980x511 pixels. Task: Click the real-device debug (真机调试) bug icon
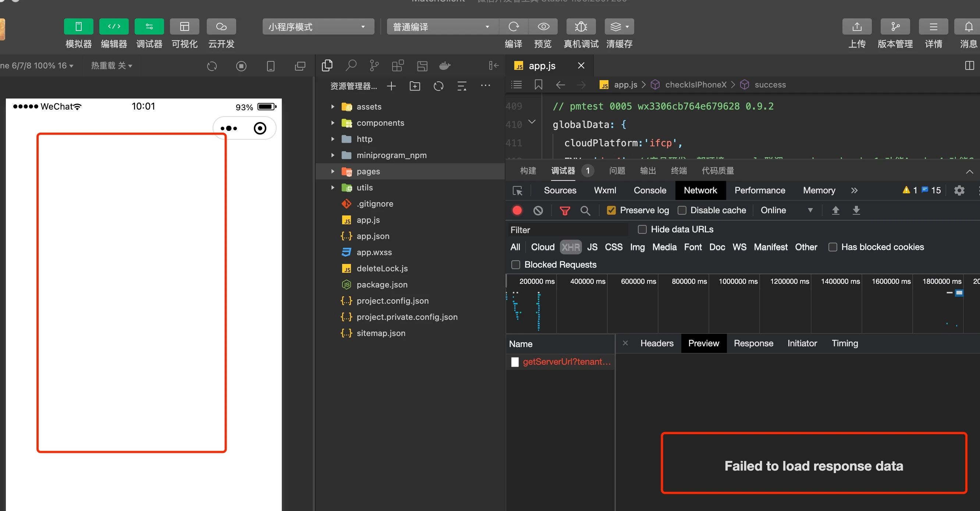(x=580, y=26)
